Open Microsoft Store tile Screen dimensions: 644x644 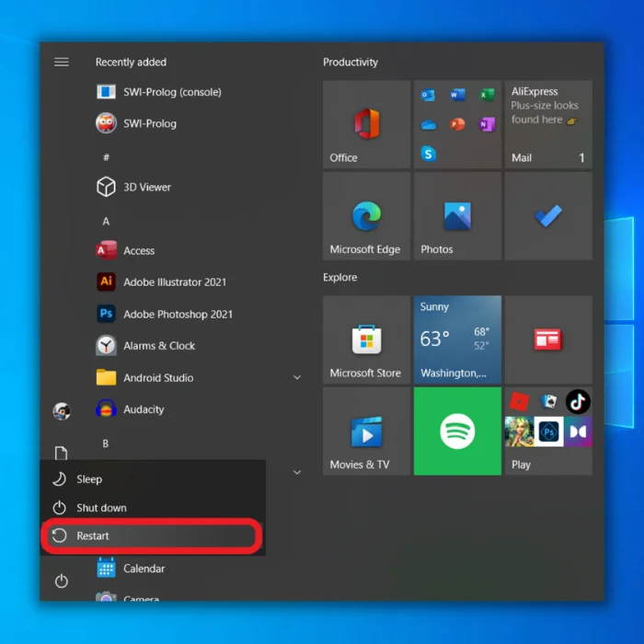click(x=366, y=339)
